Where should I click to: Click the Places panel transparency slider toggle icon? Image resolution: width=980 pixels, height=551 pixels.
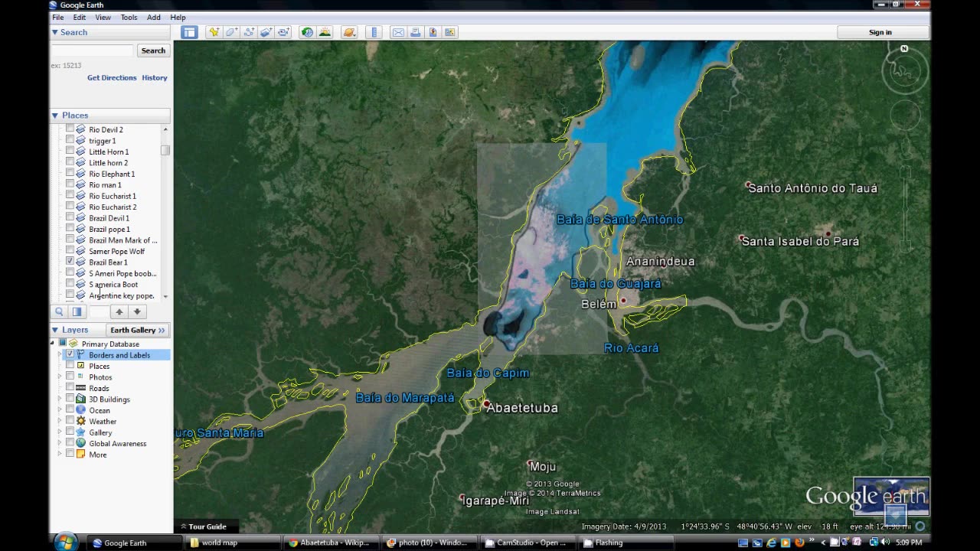point(77,311)
